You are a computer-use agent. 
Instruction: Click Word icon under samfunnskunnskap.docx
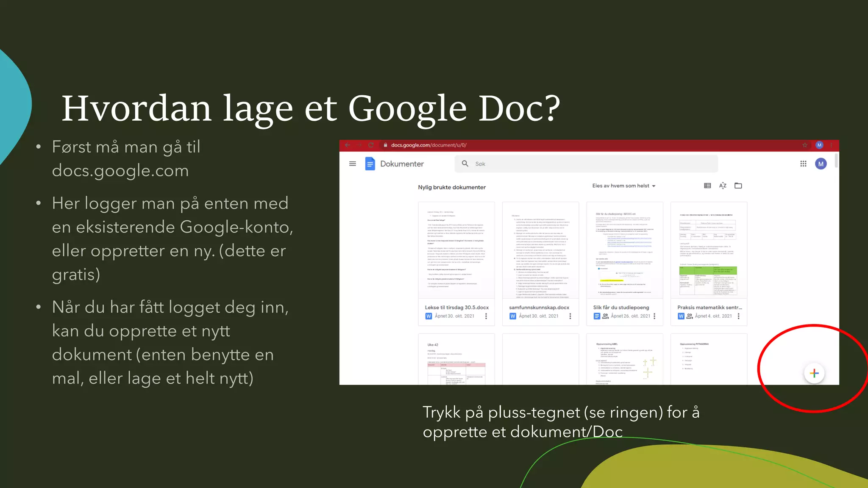(513, 316)
